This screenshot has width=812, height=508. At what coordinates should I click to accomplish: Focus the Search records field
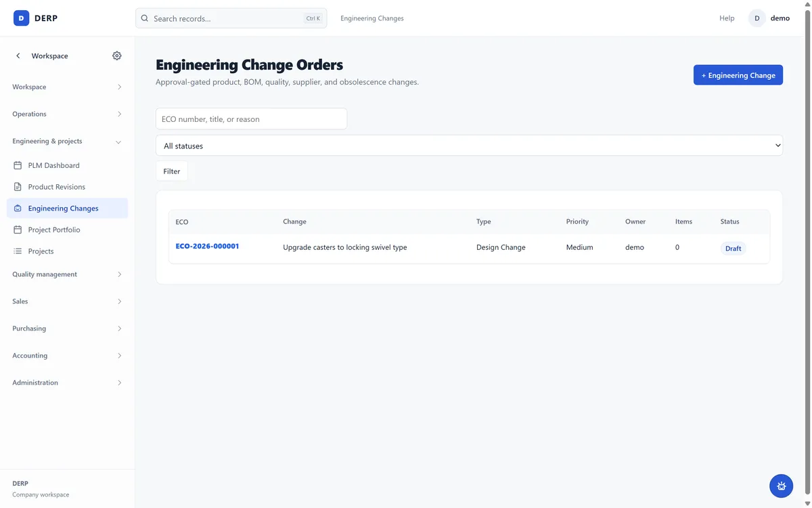click(231, 18)
